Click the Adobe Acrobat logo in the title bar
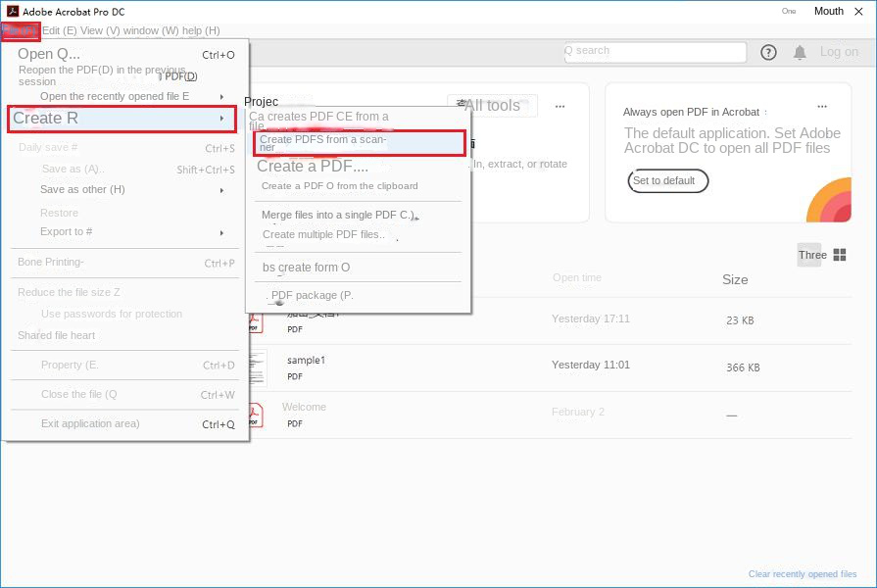Screen dimensions: 877x588 pos(12,11)
